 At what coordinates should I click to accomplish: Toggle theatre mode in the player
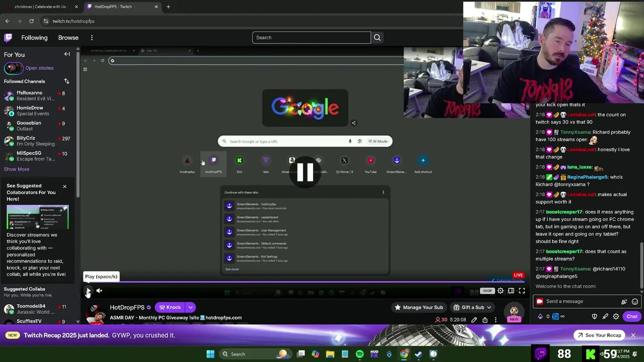pyautogui.click(x=511, y=291)
